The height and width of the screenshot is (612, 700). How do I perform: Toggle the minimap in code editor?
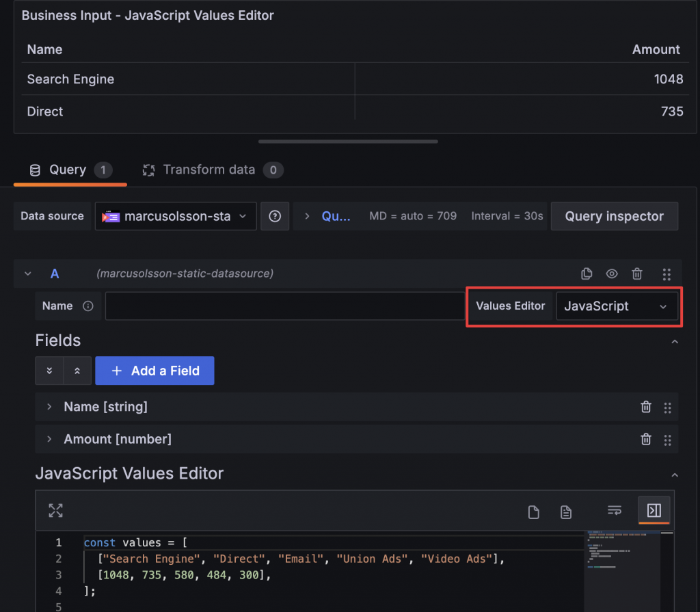(654, 510)
